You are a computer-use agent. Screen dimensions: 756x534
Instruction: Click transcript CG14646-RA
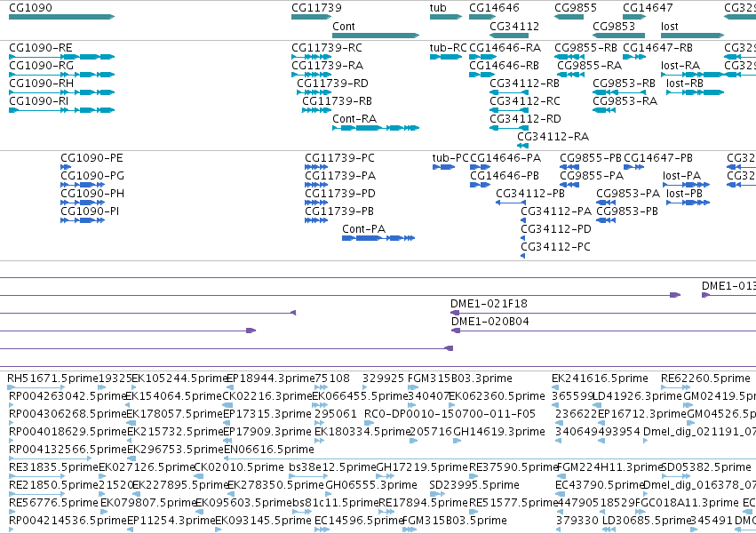coord(482,57)
